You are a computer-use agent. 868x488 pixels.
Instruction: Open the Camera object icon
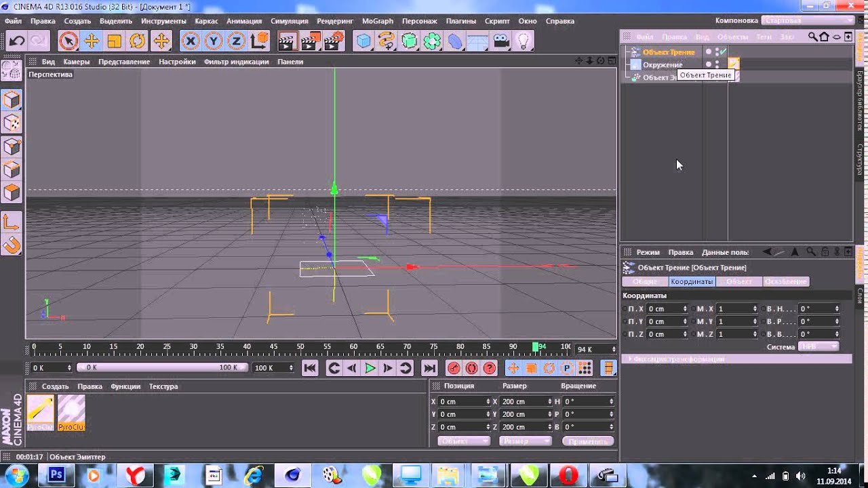click(x=500, y=41)
